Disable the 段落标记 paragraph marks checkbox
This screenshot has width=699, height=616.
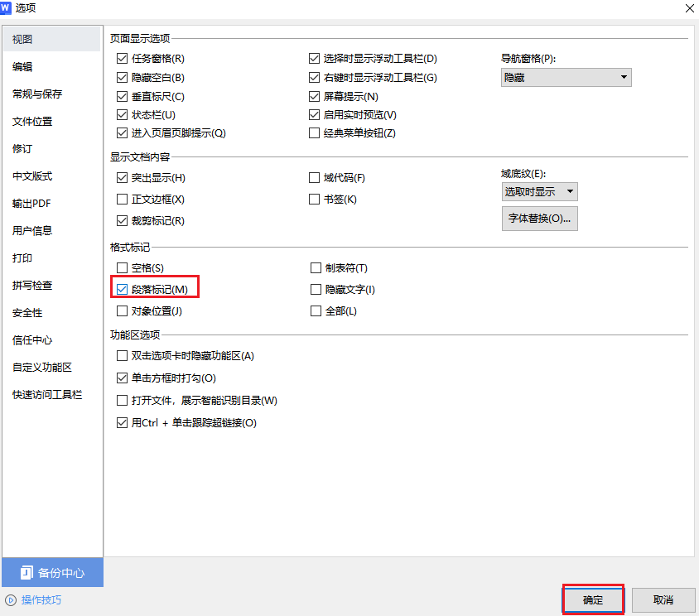(122, 288)
